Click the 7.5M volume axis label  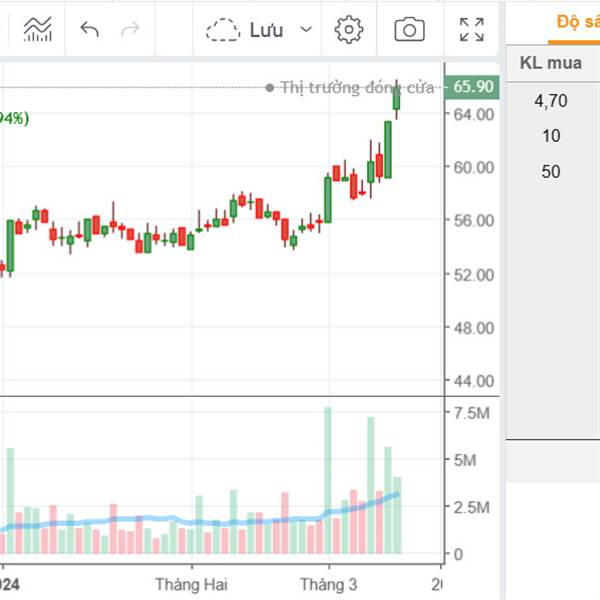click(471, 413)
